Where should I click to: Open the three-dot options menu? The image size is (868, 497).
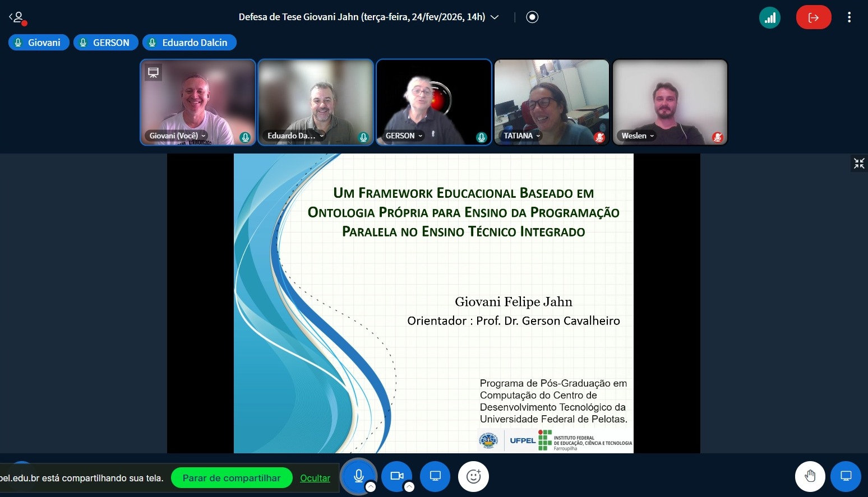[849, 17]
